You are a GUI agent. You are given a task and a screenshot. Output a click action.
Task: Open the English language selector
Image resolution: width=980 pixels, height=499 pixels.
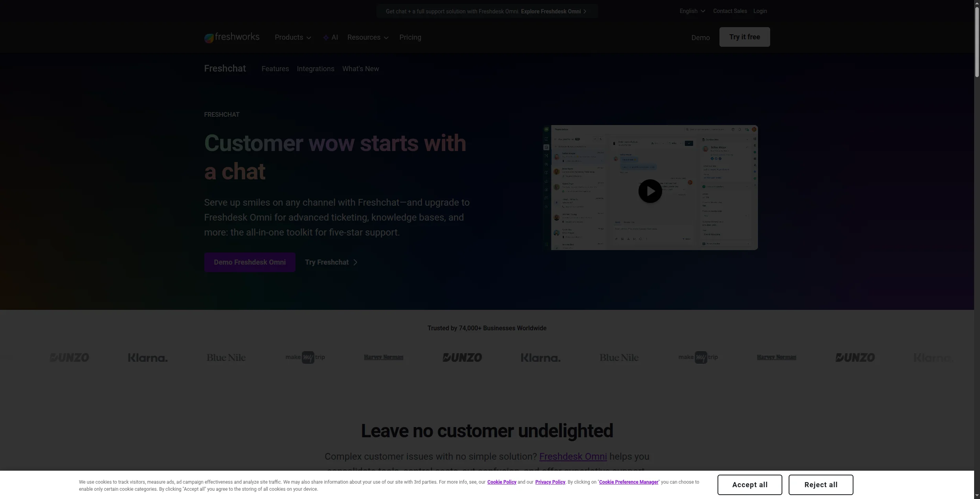tap(692, 11)
